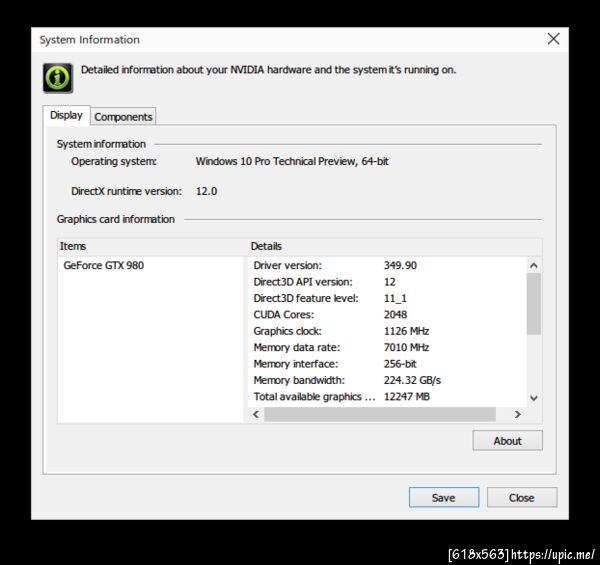Screen dimensions: 600x565
Task: Click the About button
Action: (x=507, y=441)
